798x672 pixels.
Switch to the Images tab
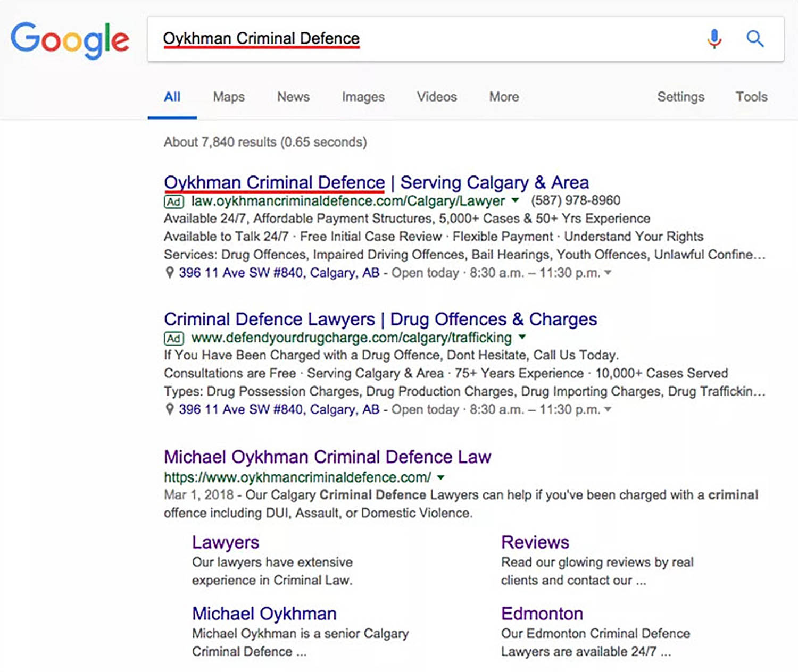362,97
